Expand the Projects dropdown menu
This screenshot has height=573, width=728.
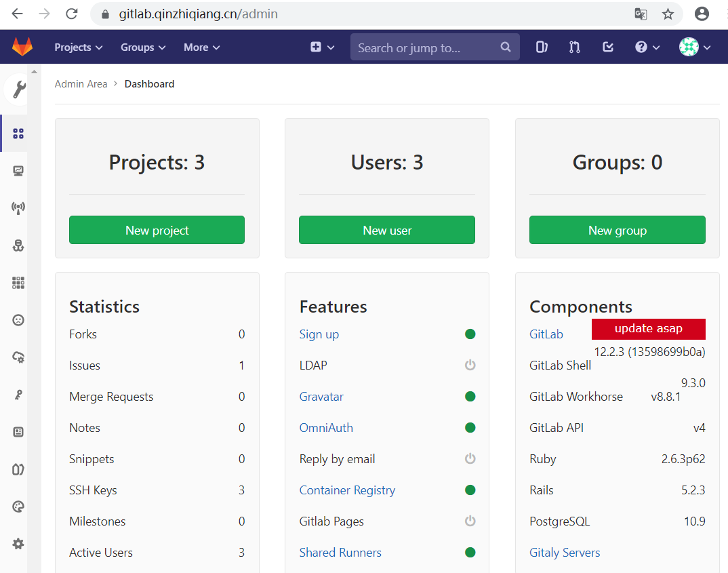point(79,47)
